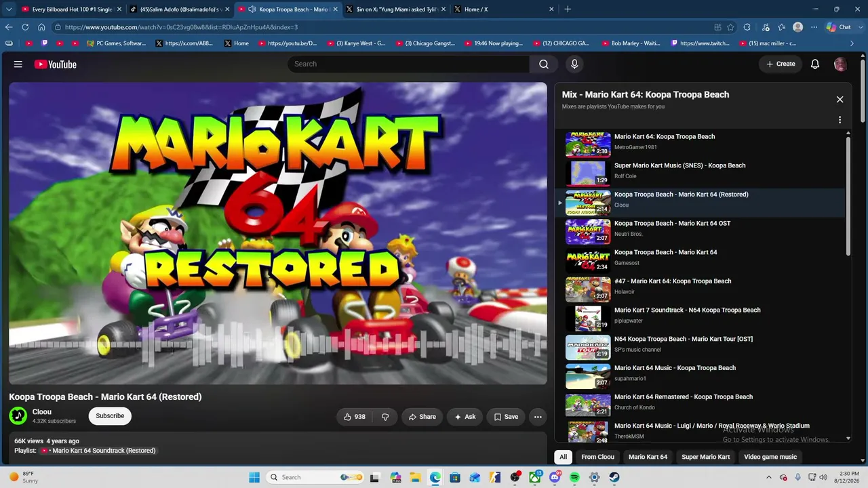Select the 'From Cloou' filter chip
Image resolution: width=868 pixels, height=488 pixels.
(597, 457)
